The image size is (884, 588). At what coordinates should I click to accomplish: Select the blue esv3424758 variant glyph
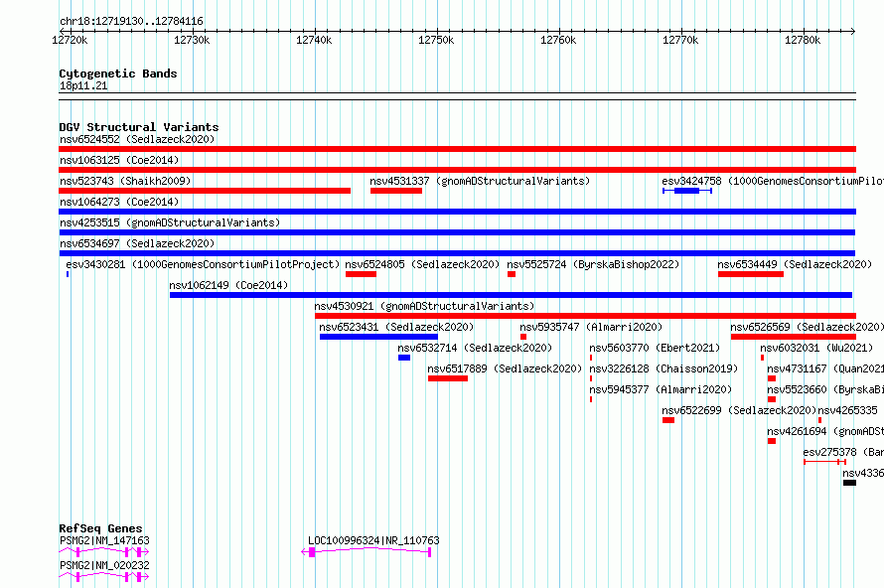pyautogui.click(x=687, y=191)
